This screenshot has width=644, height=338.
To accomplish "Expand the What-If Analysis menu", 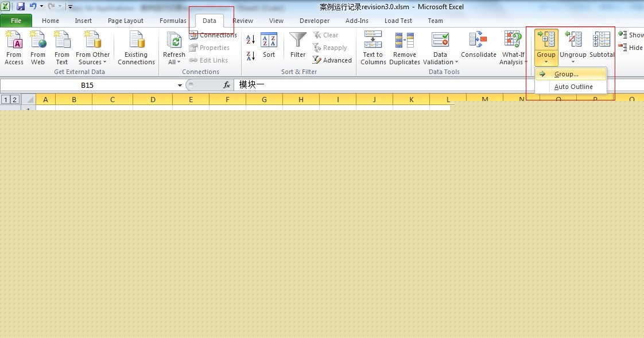I will tap(513, 48).
